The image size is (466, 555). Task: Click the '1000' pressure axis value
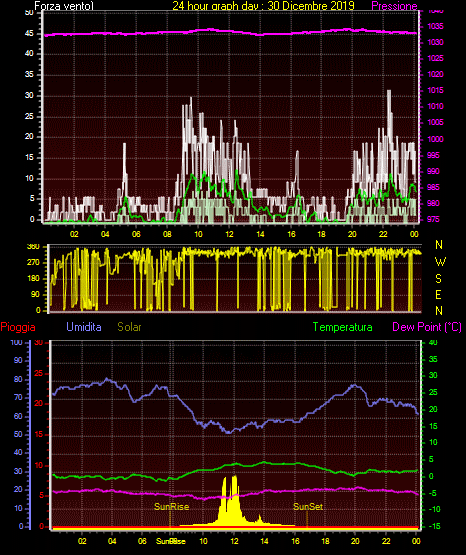435,139
